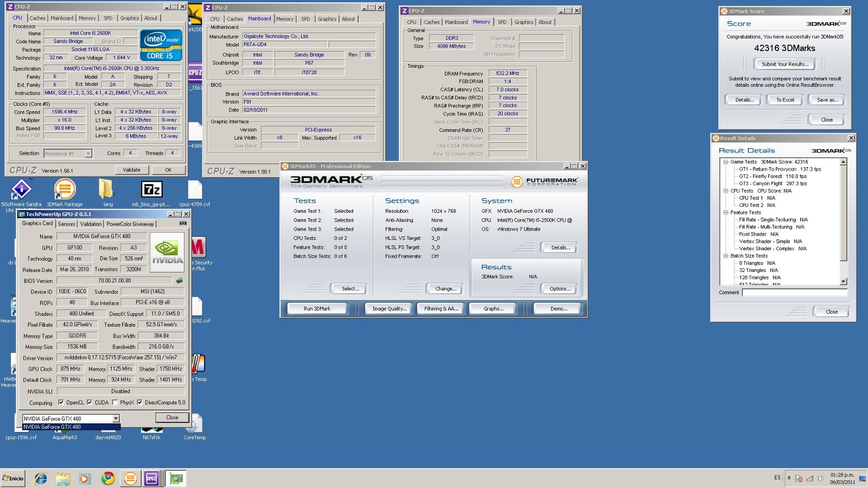This screenshot has height=488, width=868.
Task: Click the Inicio start button
Action: [x=13, y=478]
